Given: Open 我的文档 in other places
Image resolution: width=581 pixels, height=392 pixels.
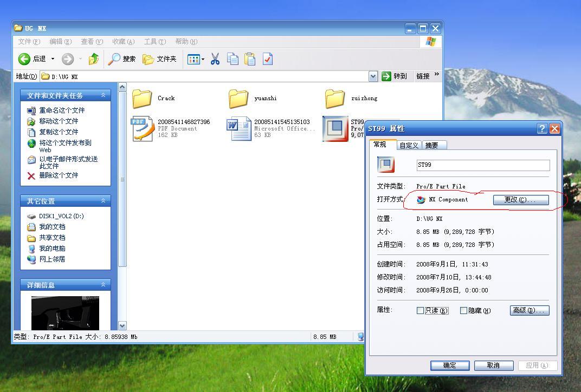Looking at the screenshot, I should pyautogui.click(x=52, y=227).
